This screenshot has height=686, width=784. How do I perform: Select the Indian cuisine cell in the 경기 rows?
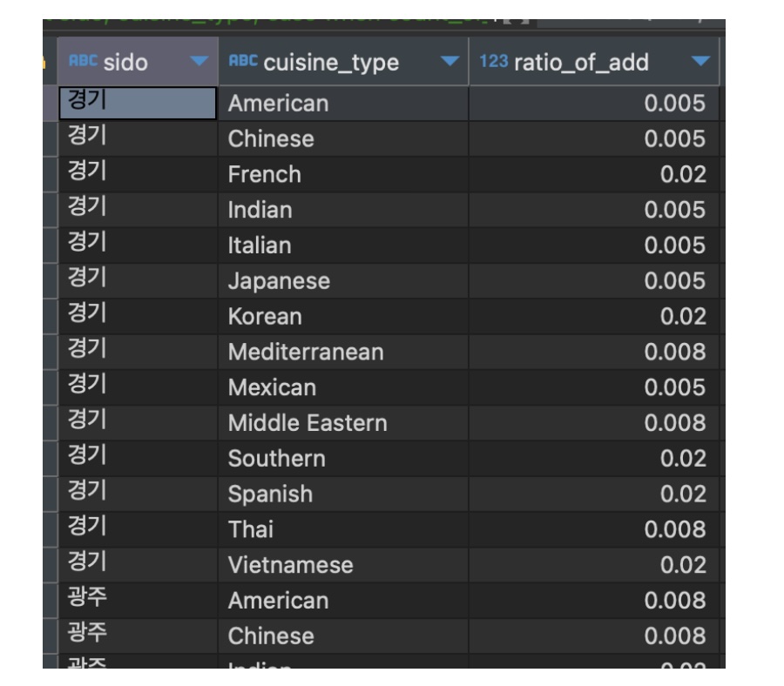tap(343, 210)
